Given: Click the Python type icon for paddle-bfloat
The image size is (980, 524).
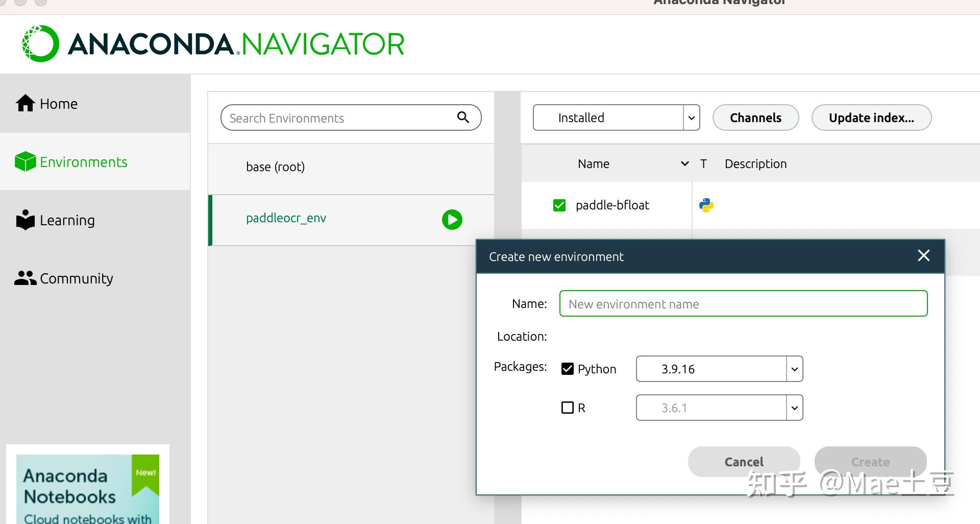Looking at the screenshot, I should [x=706, y=205].
